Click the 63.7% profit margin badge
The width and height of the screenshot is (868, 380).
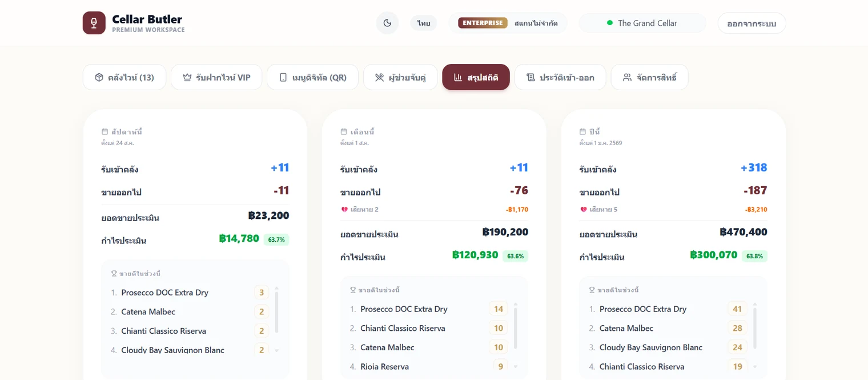(x=276, y=239)
